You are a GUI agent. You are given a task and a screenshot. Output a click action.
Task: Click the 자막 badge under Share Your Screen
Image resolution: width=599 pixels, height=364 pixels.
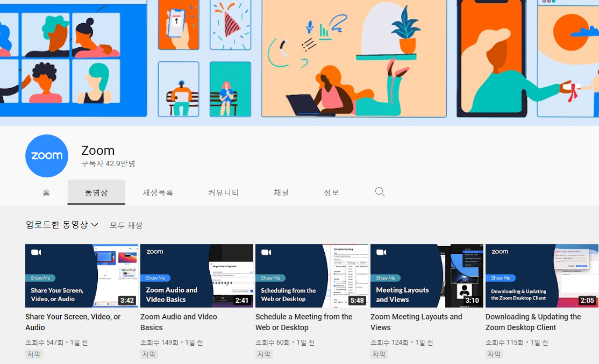point(34,354)
